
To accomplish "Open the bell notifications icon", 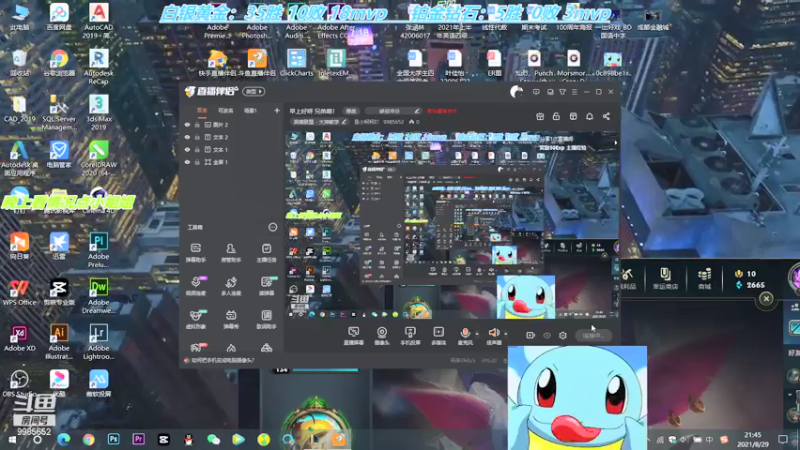I will coord(589,116).
